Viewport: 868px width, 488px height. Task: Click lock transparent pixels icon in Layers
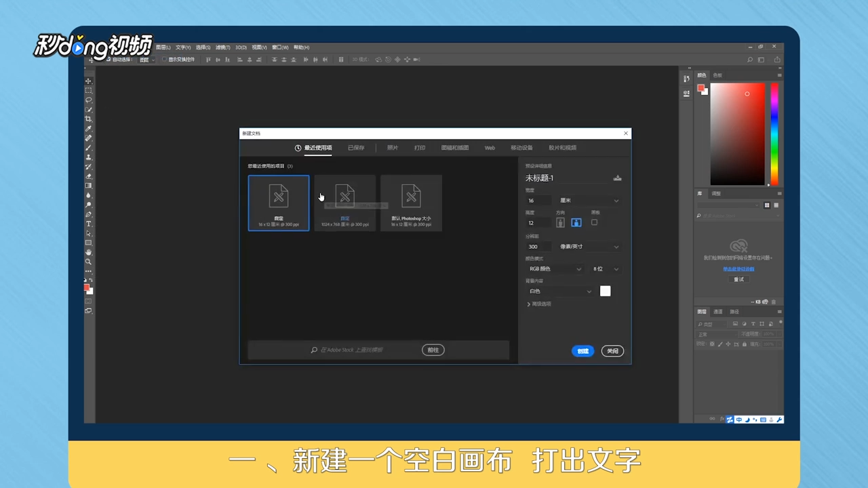(712, 344)
